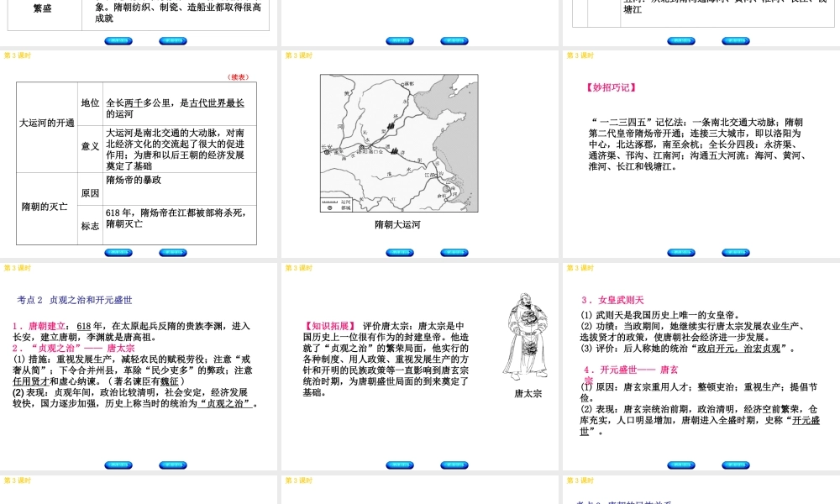The image size is (840, 504).
Task: Select the 隋朝大运河 map image
Action: 399,143
